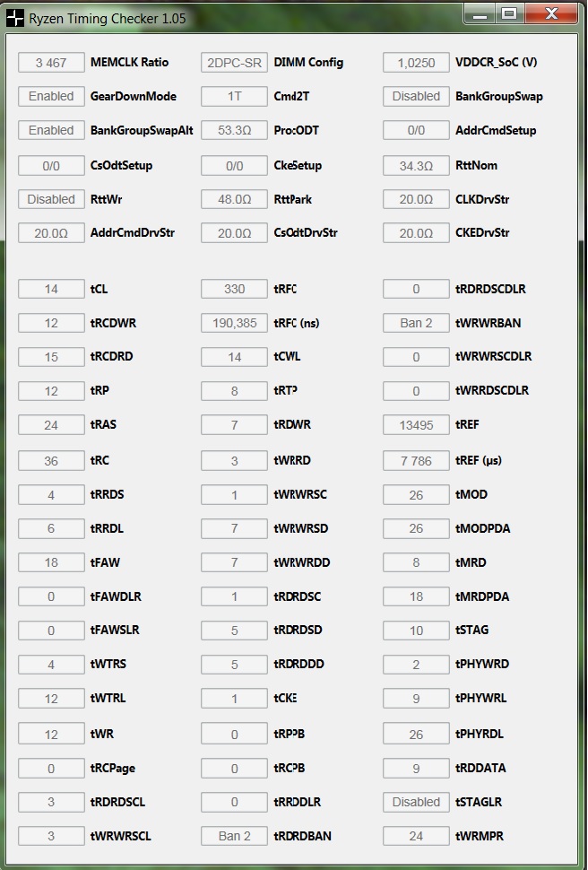Click the tRDRDSCDLR value field
This screenshot has width=588, height=870.
click(416, 289)
